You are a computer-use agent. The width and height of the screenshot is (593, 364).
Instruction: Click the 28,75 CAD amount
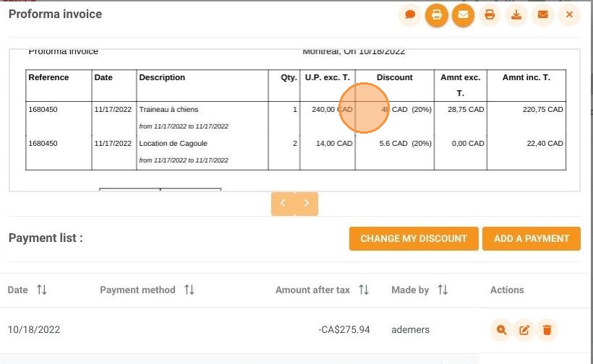click(466, 110)
